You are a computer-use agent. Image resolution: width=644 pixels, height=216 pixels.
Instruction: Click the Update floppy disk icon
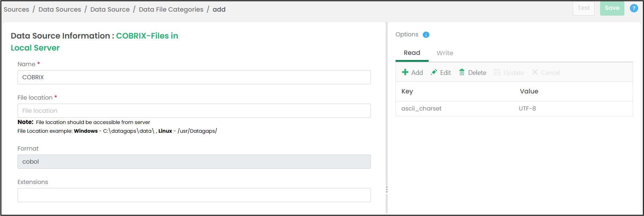click(x=497, y=72)
